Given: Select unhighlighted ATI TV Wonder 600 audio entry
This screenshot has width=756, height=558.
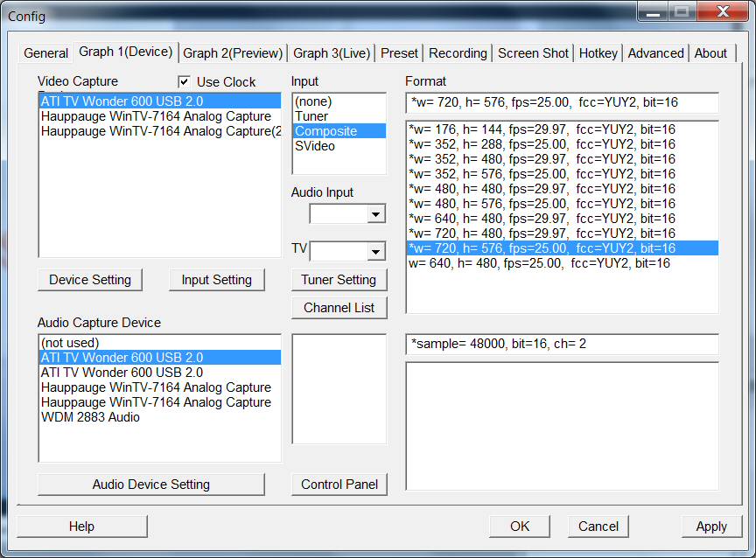Looking at the screenshot, I should [x=159, y=373].
